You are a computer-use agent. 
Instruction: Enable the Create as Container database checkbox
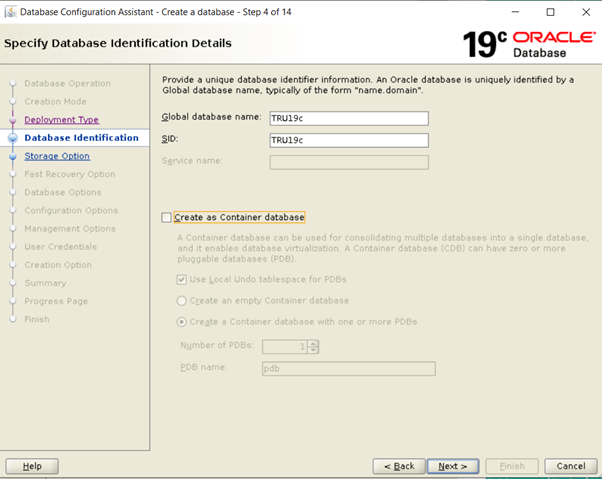tap(166, 217)
